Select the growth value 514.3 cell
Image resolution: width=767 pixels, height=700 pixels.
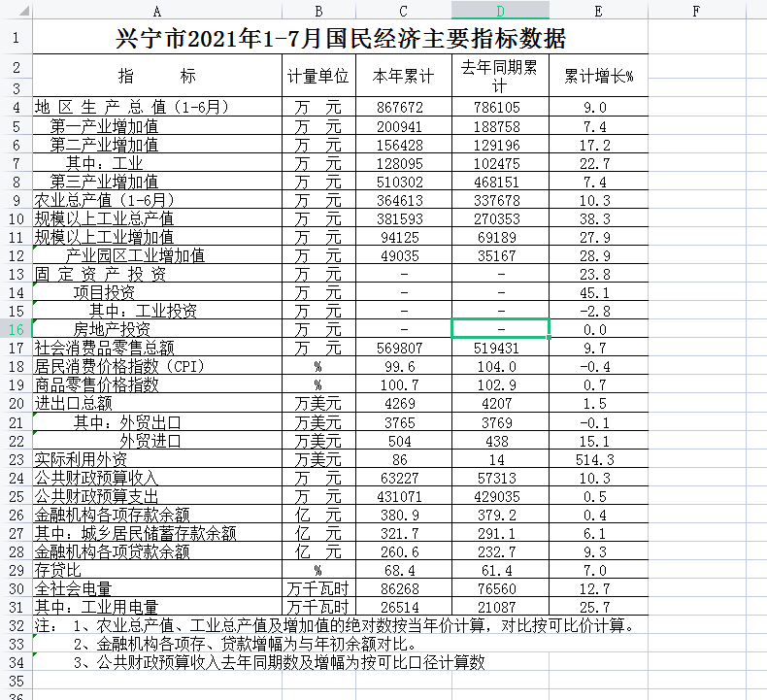[x=598, y=458]
